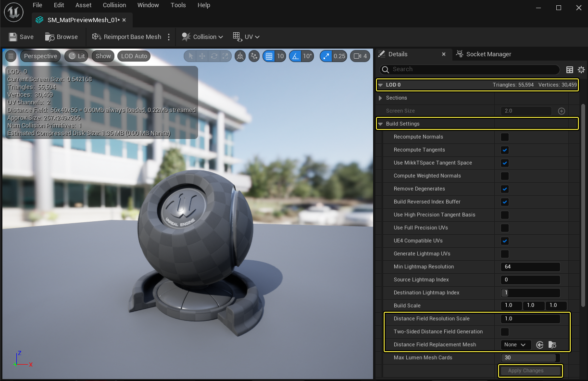Uncheck Remove Degenerates
Screen dimensions: 588x381
[x=505, y=189]
